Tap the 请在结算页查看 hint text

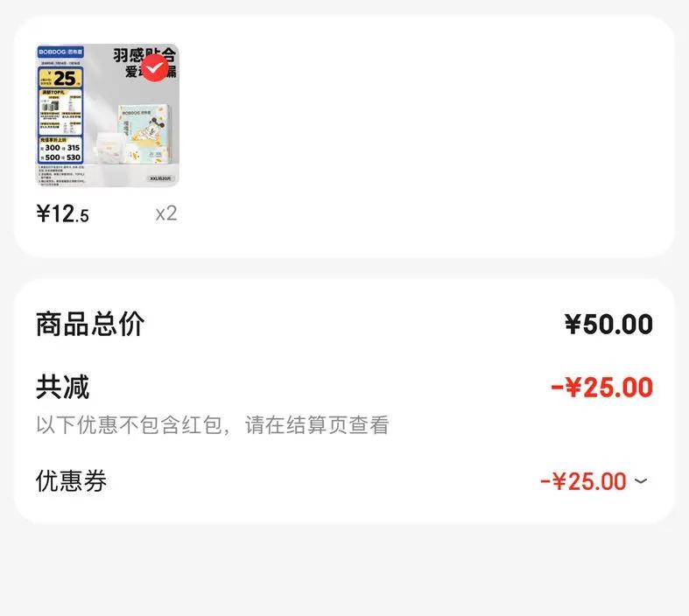pos(317,424)
